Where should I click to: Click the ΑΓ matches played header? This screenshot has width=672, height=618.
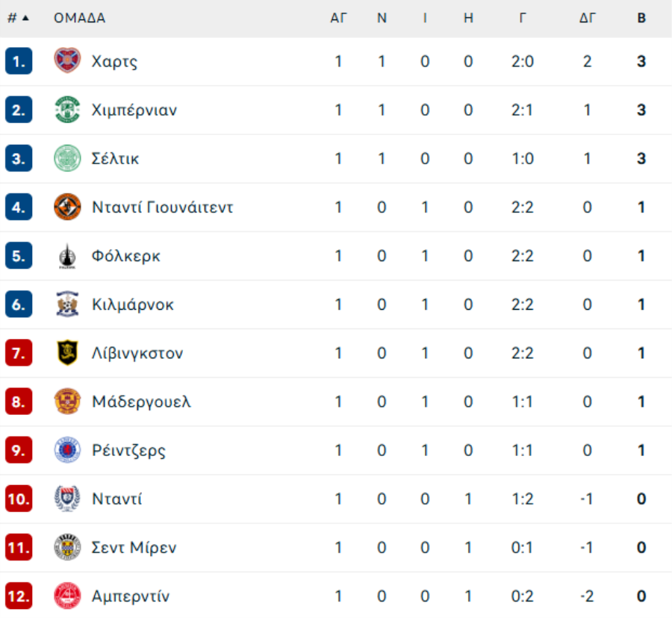pyautogui.click(x=338, y=18)
